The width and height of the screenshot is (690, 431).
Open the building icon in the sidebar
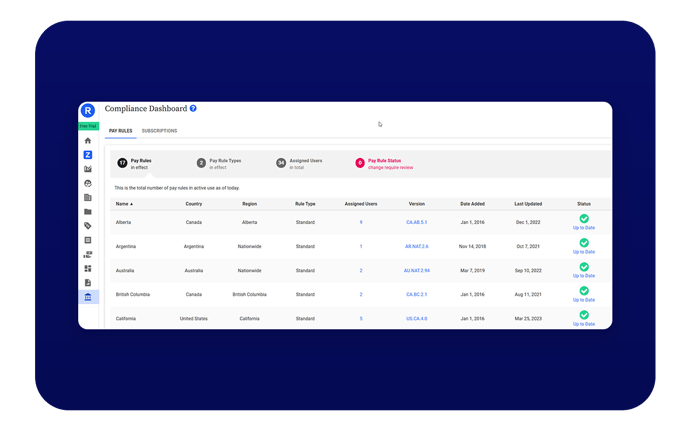(88, 198)
